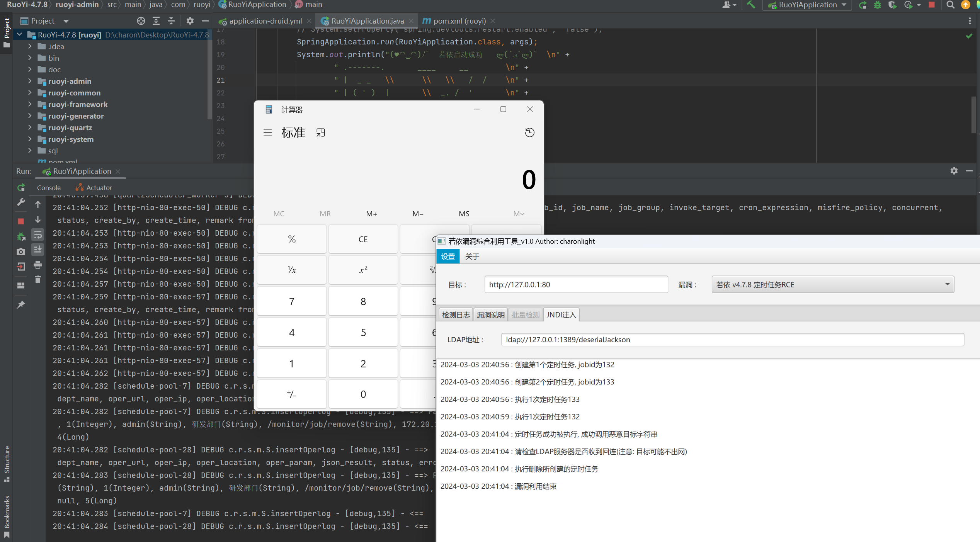Open the user account icon dropdown

point(729,5)
